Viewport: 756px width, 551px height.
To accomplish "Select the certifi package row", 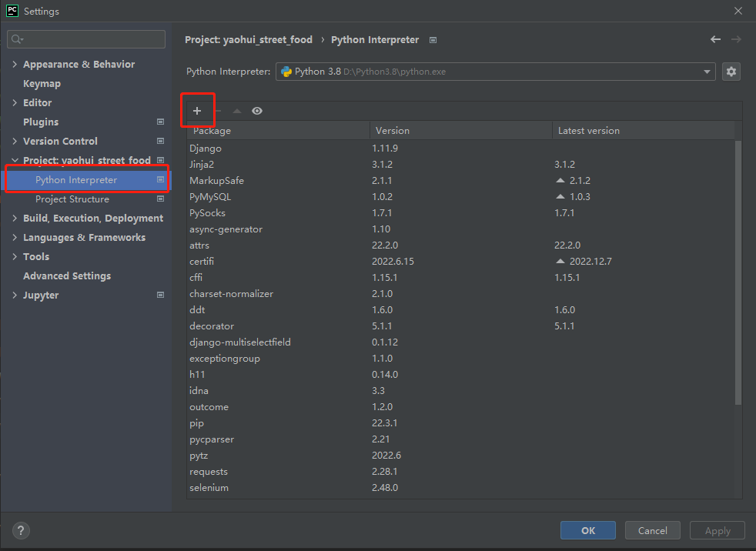I will point(461,262).
